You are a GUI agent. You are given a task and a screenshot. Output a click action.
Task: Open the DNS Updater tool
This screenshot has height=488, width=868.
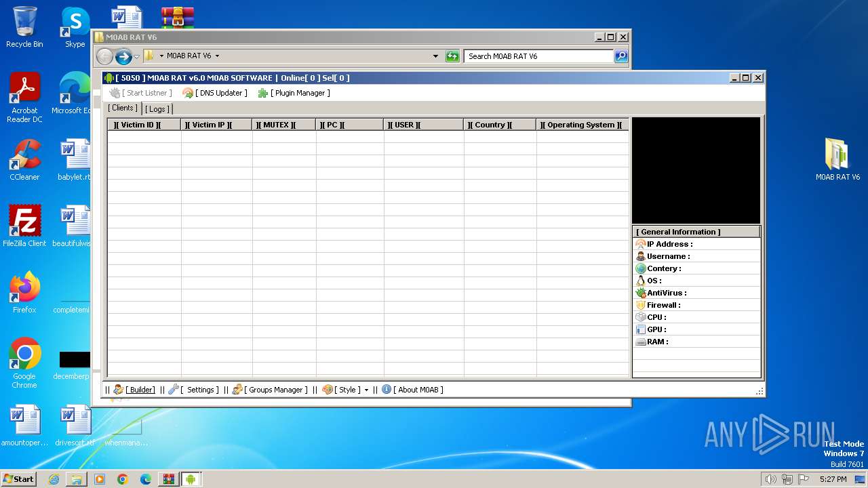[215, 93]
